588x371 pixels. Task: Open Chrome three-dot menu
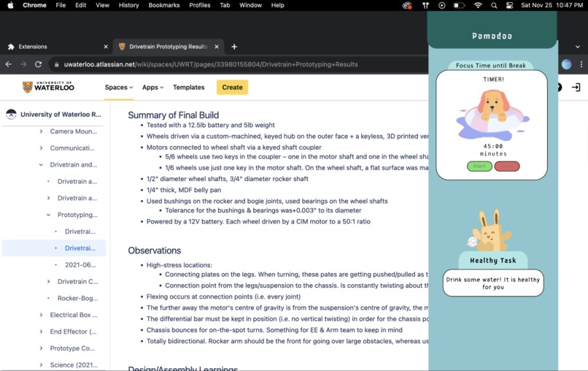[x=581, y=64]
